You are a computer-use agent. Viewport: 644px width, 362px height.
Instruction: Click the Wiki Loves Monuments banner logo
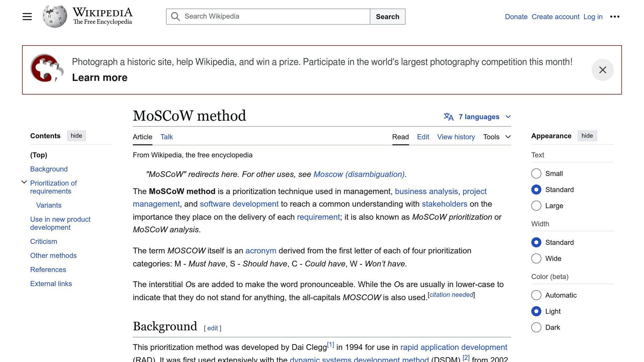click(46, 68)
